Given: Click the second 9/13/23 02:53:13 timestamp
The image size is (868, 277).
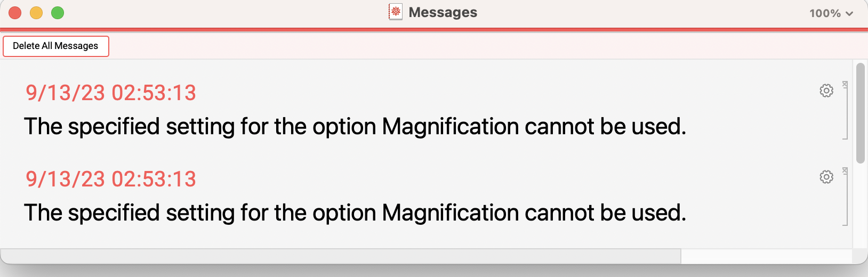Looking at the screenshot, I should coord(111,180).
